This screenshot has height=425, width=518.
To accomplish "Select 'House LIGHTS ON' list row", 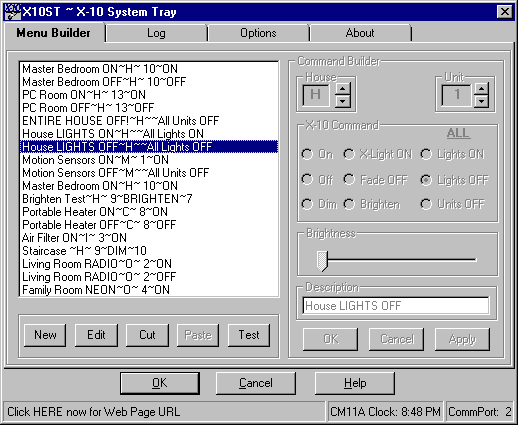I will 149,134.
